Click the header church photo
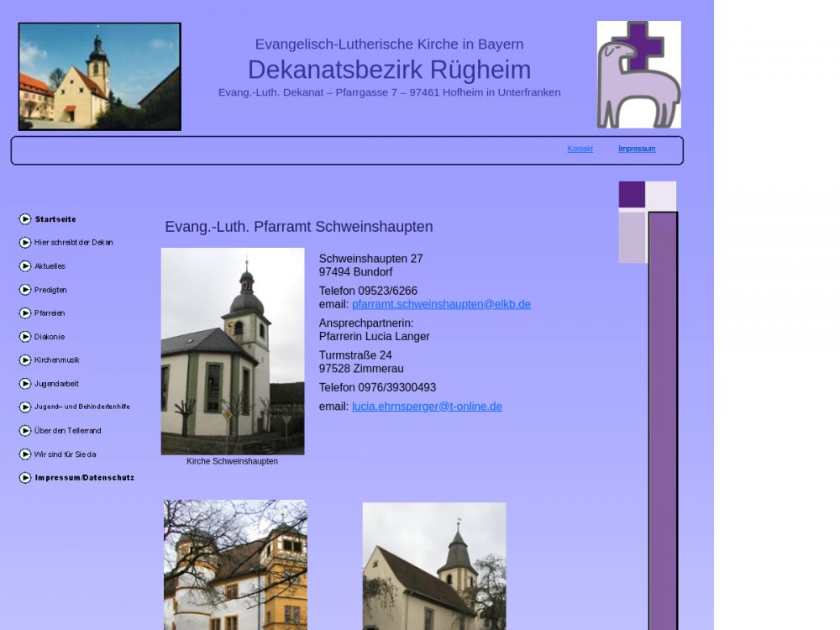Screen dimensions: 840x630 pos(100,76)
